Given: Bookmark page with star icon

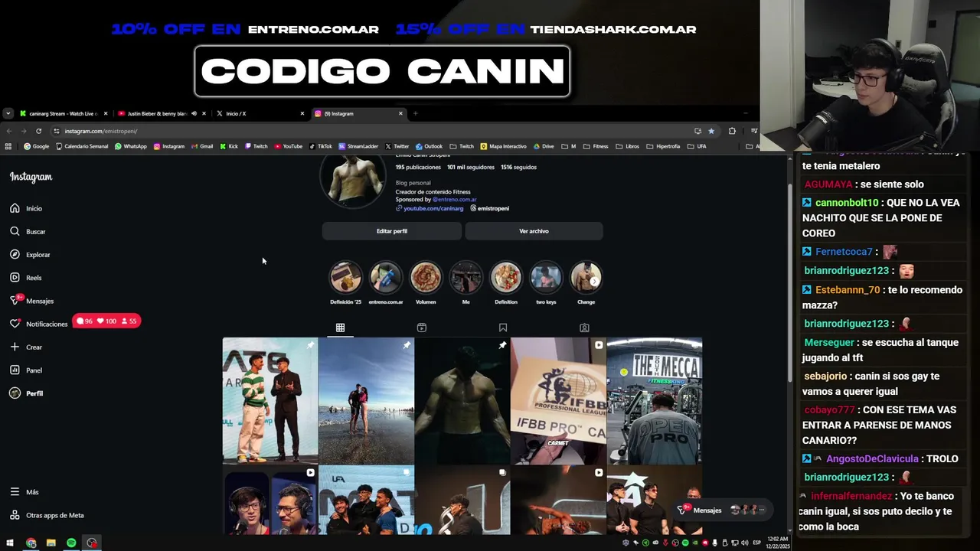Looking at the screenshot, I should click(x=711, y=131).
